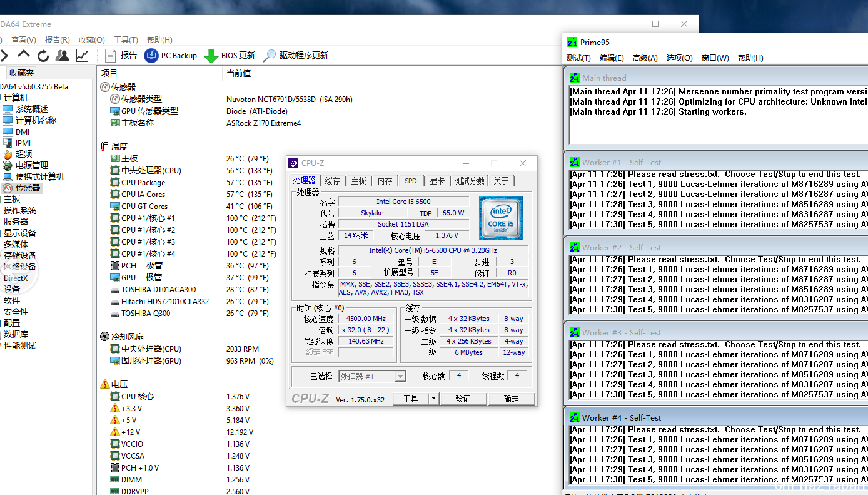Switch to CPU-Z 主板 tab
Image resolution: width=868 pixels, height=495 pixels.
pos(358,181)
